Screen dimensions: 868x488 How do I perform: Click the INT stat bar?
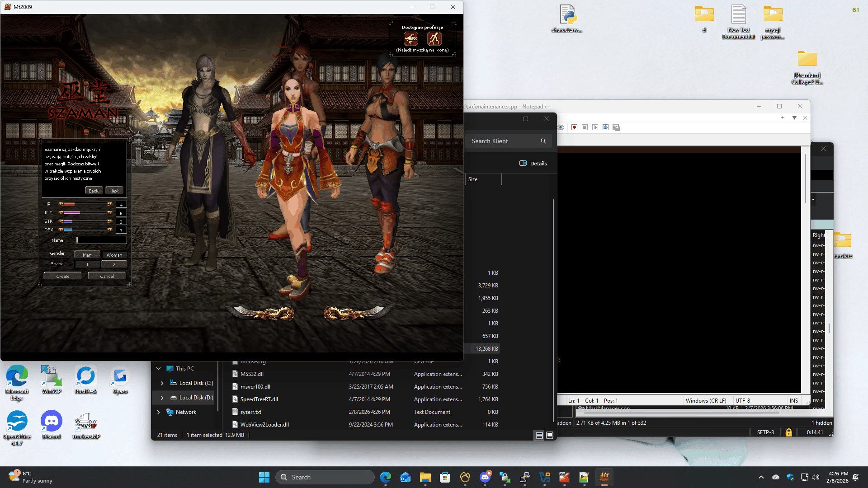[x=86, y=213]
